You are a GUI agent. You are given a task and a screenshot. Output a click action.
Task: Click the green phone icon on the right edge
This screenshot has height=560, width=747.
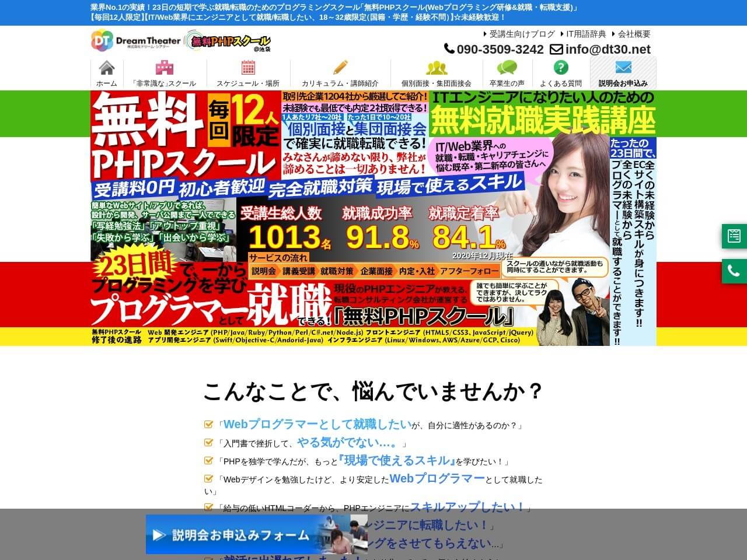tap(734, 271)
